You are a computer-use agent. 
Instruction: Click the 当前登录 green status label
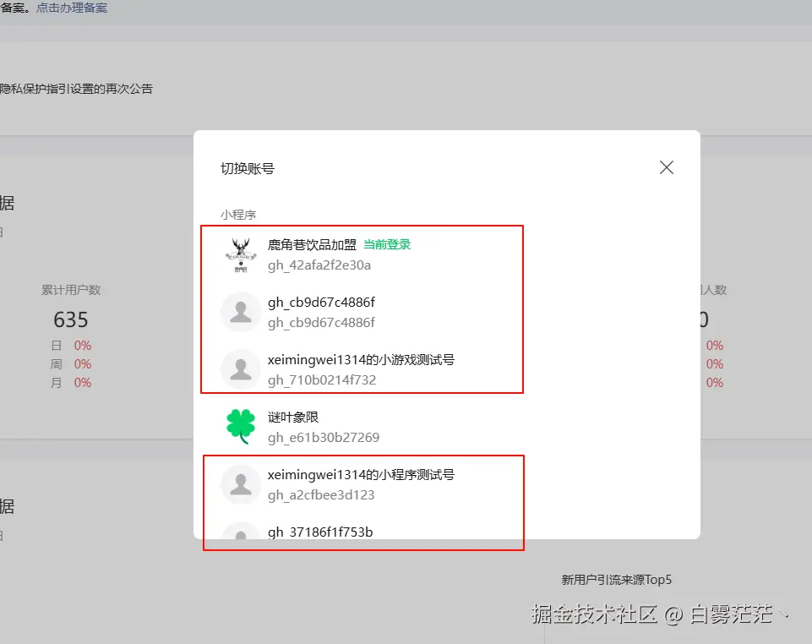click(x=386, y=244)
